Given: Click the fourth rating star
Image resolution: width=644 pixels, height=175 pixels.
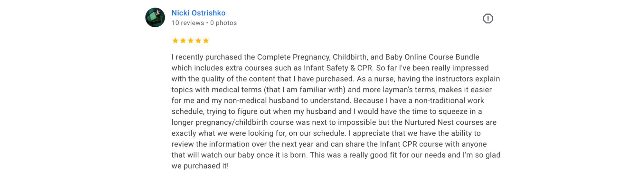Looking at the screenshot, I should [x=198, y=40].
